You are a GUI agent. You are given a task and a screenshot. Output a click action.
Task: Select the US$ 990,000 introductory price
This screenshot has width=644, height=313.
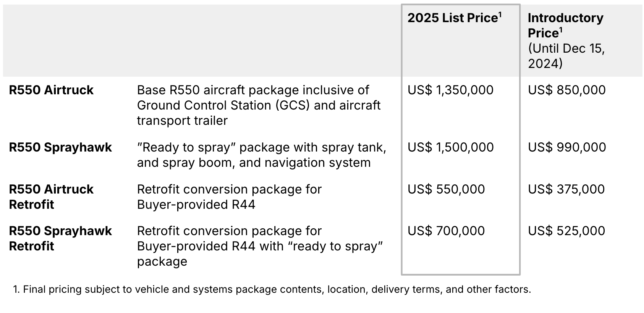(566, 147)
